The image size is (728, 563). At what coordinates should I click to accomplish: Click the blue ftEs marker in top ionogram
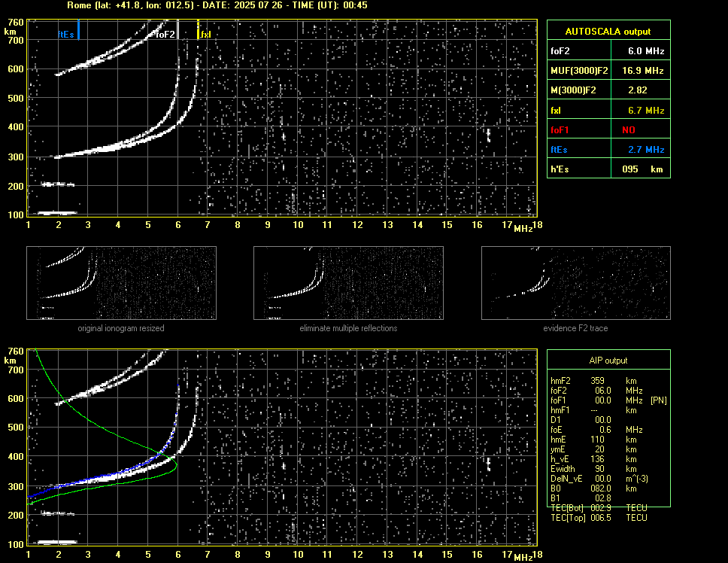tap(78, 29)
